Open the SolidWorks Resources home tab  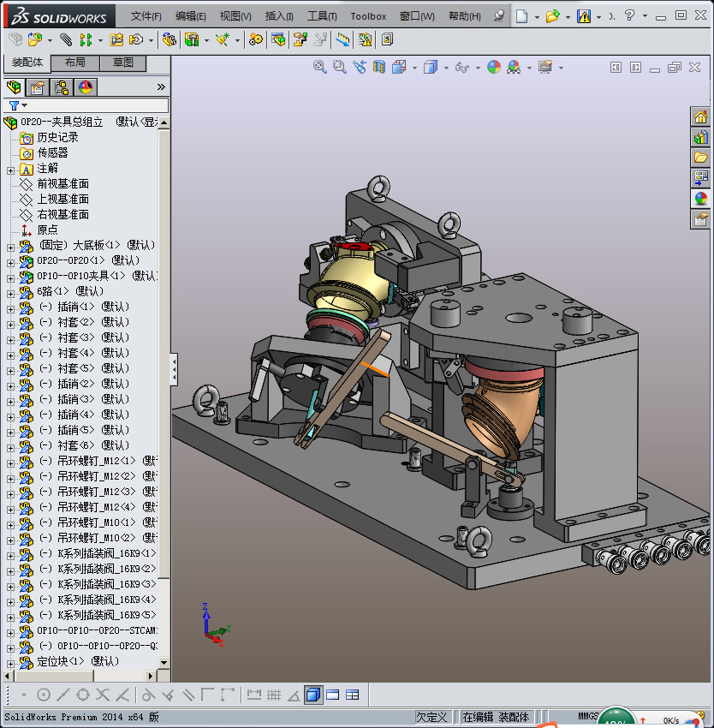pos(700,117)
